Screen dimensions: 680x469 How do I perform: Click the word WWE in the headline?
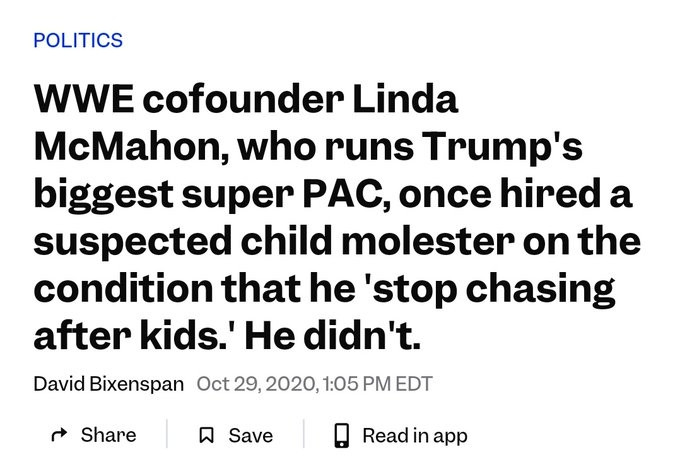tap(84, 98)
